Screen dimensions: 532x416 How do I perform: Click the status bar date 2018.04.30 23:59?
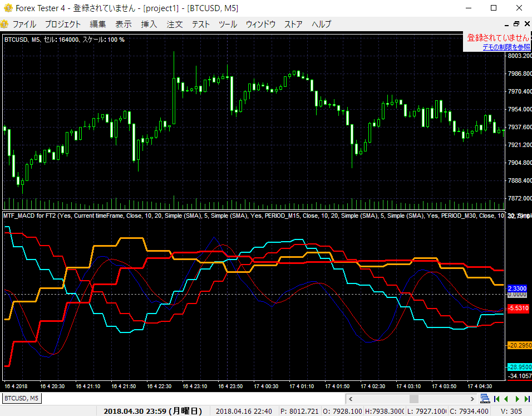click(152, 411)
